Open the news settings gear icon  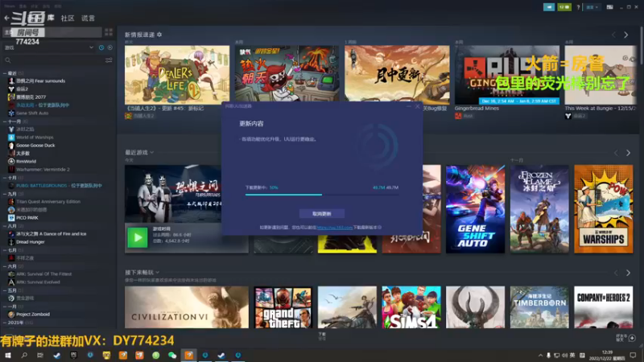tap(159, 35)
